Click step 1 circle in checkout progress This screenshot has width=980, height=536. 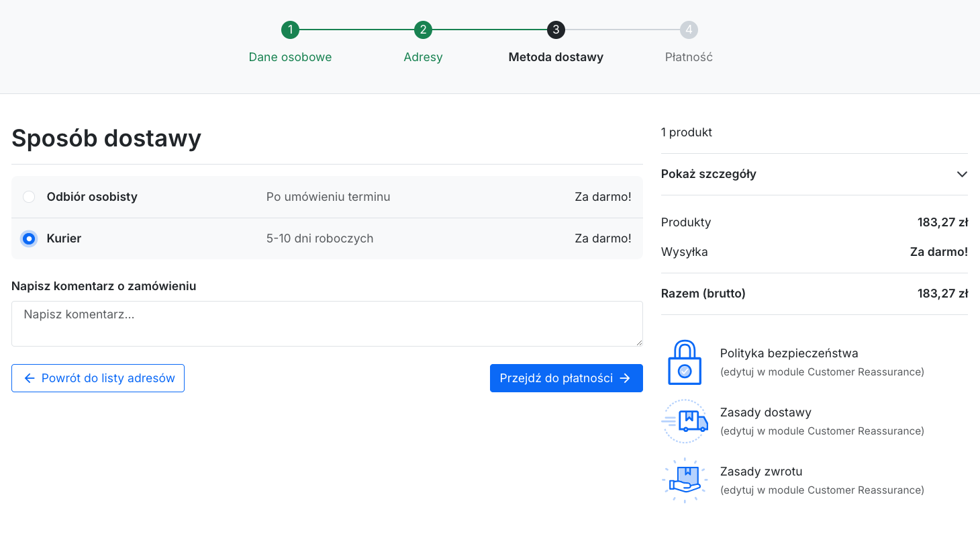click(290, 30)
